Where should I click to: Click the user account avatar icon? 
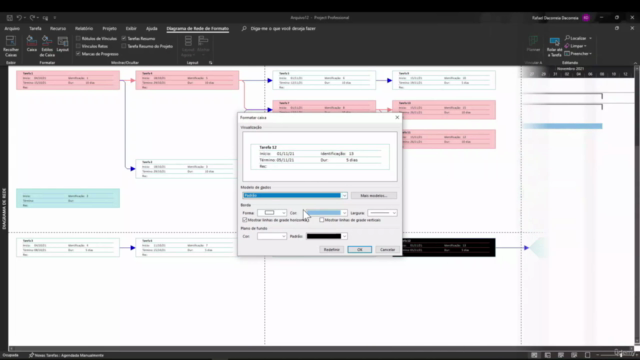click(586, 18)
